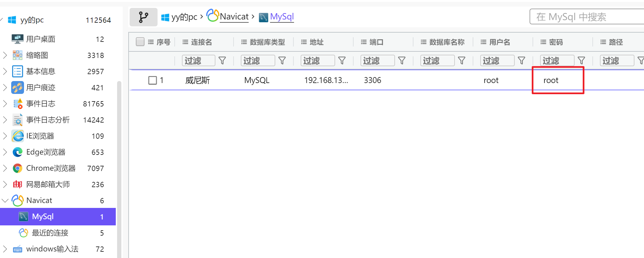
Task: Click filter funnel icon for 地址 column
Action: point(342,61)
